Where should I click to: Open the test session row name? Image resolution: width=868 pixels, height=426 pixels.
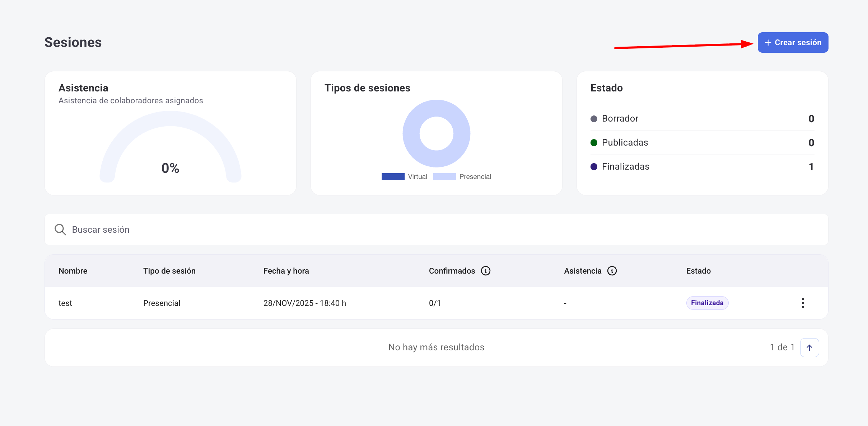pos(65,303)
